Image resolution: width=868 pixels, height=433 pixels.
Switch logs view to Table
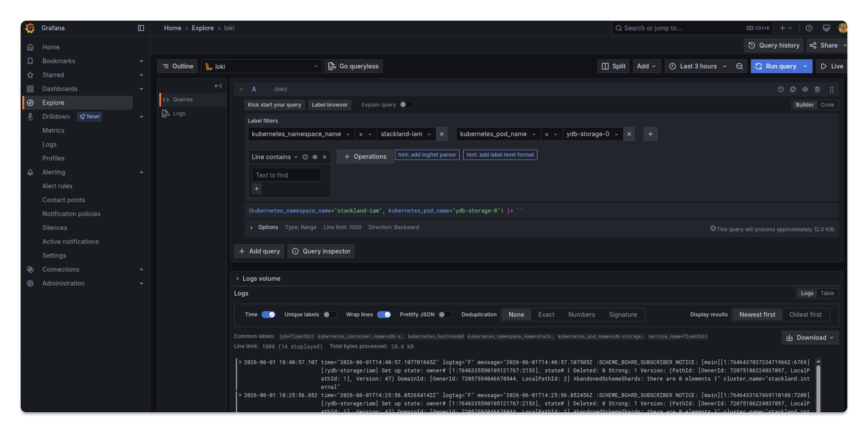tap(827, 293)
